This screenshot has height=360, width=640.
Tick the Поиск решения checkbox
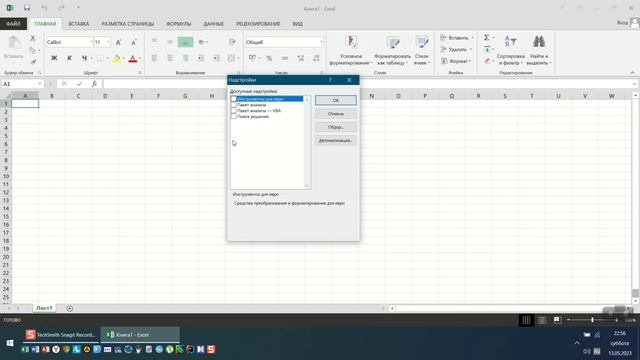[x=233, y=117]
